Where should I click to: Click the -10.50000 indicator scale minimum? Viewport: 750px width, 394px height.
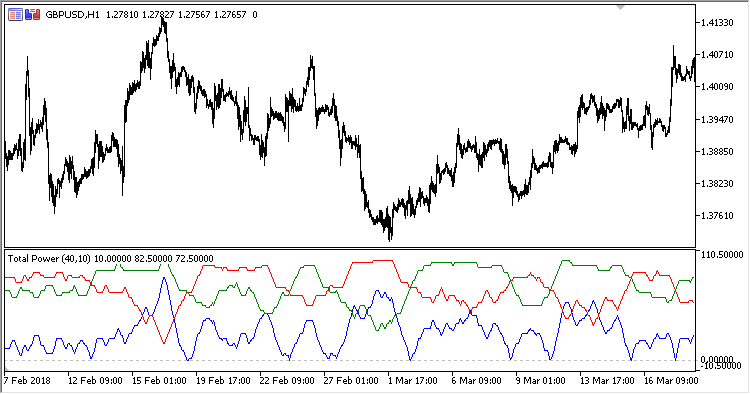point(722,366)
